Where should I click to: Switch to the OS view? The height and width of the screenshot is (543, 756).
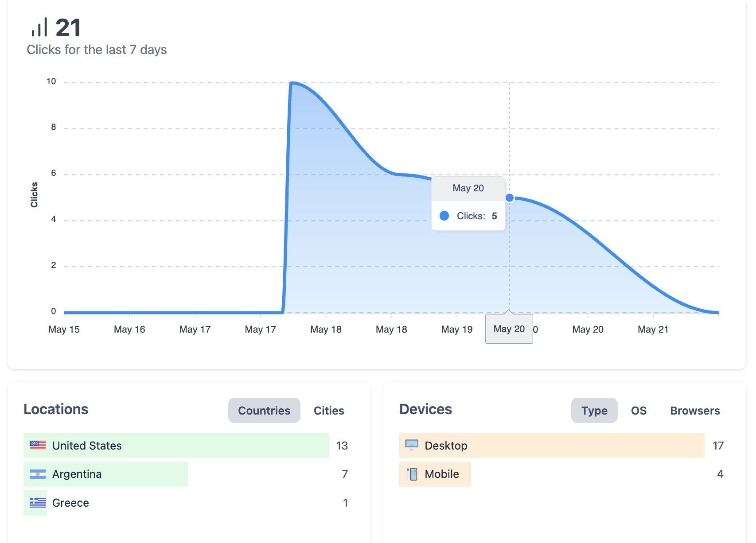coord(638,411)
